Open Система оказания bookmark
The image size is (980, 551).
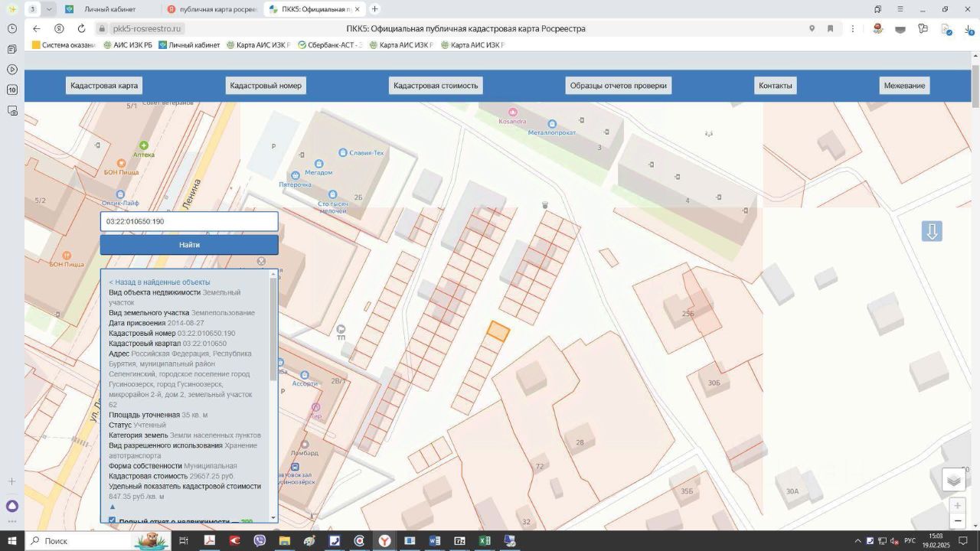[64, 45]
